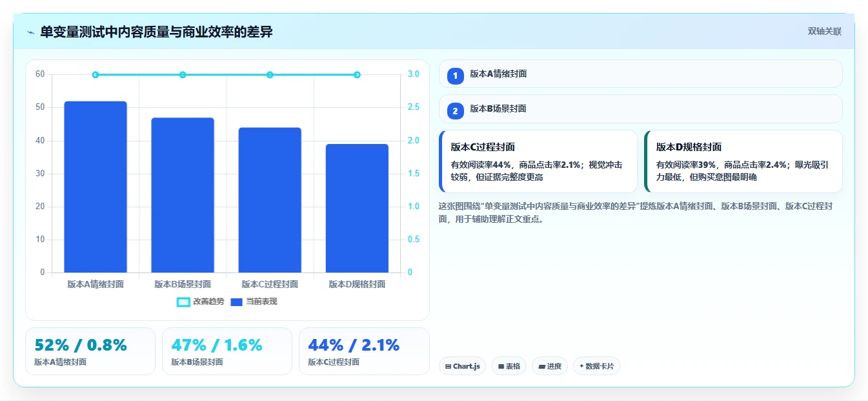The image size is (868, 401).
Task: Click x-axis label 版本A情绪封面
Action: pyautogui.click(x=96, y=284)
